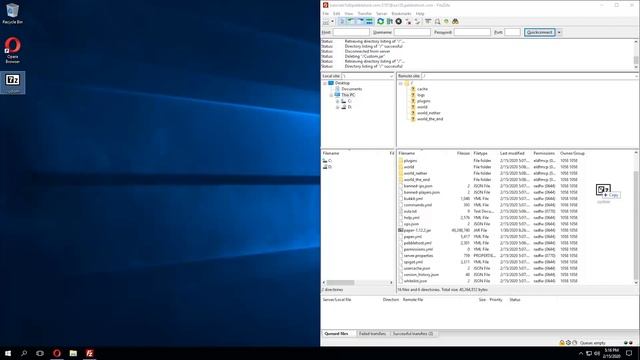Image resolution: width=640 pixels, height=360 pixels.
Task: Reconnect to the last server icon
Action: (417, 22)
